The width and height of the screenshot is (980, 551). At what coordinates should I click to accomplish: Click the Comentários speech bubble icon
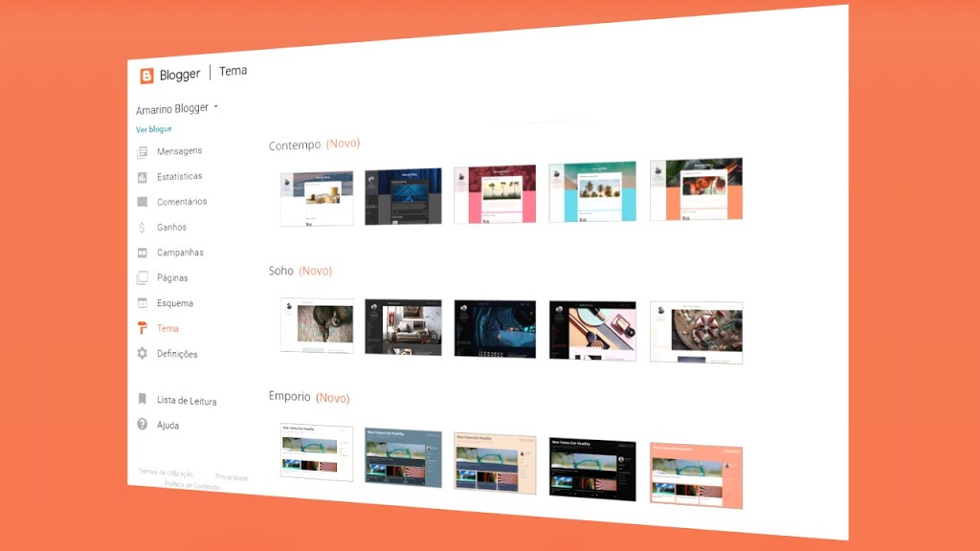(143, 203)
